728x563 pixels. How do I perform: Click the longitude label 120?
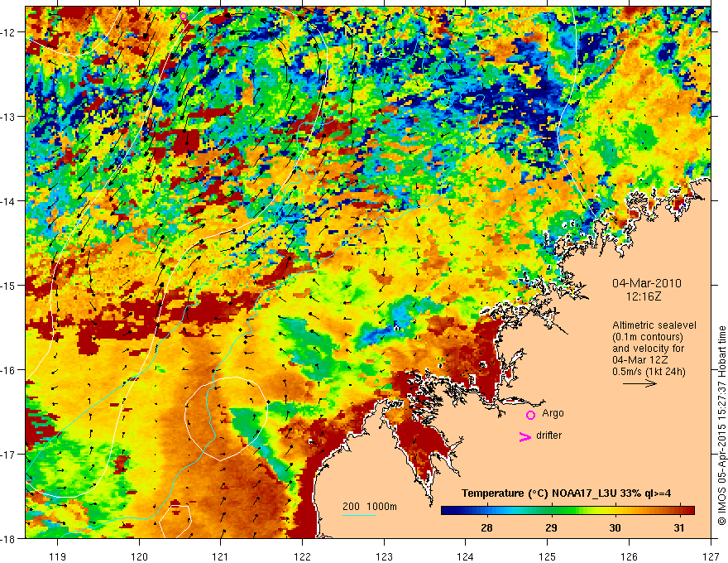[x=139, y=556]
